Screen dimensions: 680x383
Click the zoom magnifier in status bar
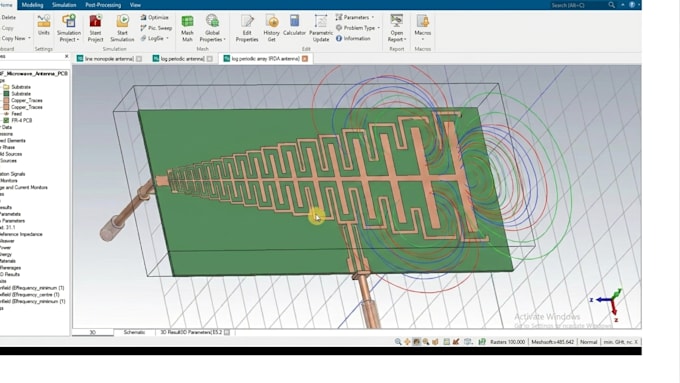398,342
